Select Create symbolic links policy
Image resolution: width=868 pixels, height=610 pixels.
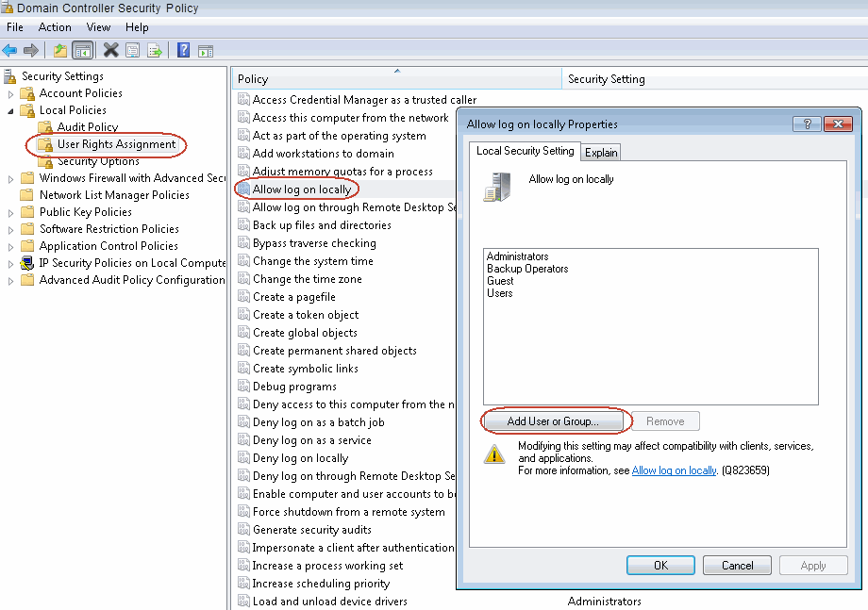[306, 369]
